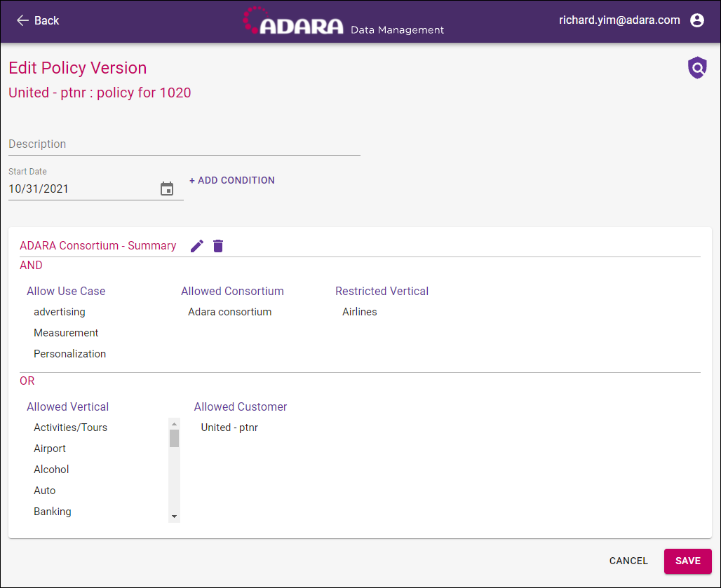Focus the Description input field
Image resolution: width=721 pixels, height=588 pixels.
point(184,144)
